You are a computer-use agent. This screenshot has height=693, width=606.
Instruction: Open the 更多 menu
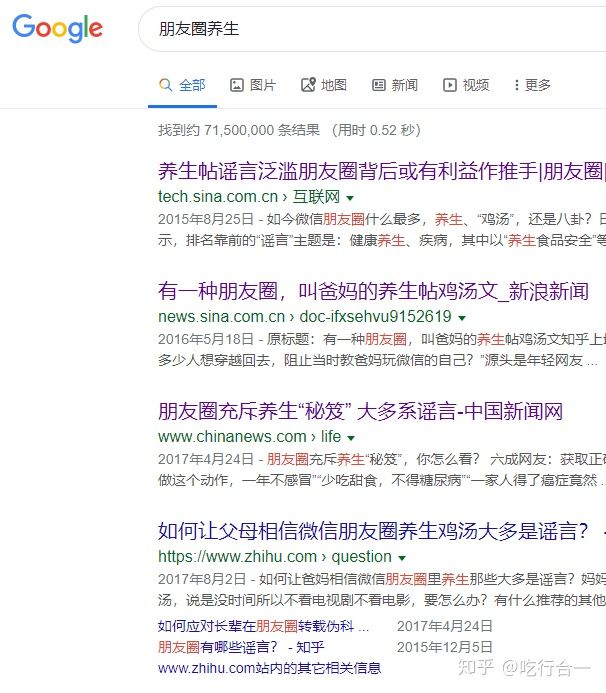pyautogui.click(x=532, y=85)
